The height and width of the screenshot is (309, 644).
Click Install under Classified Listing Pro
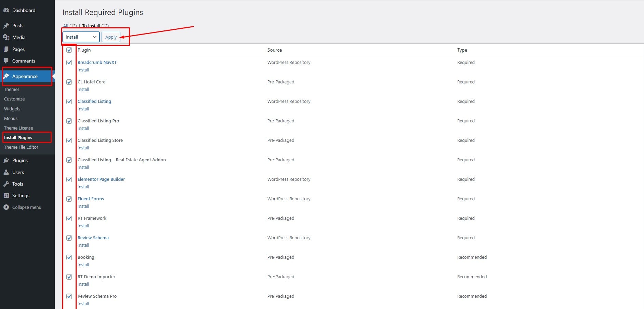(x=83, y=128)
